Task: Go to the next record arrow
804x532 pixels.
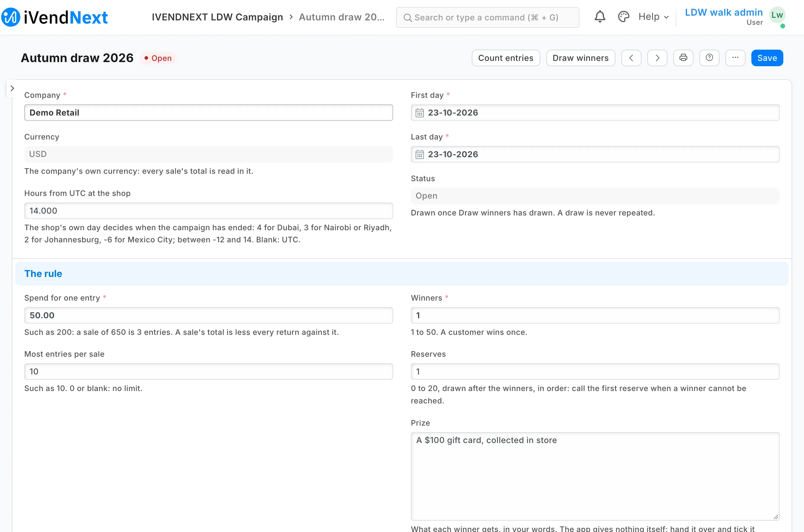Action: (x=657, y=58)
